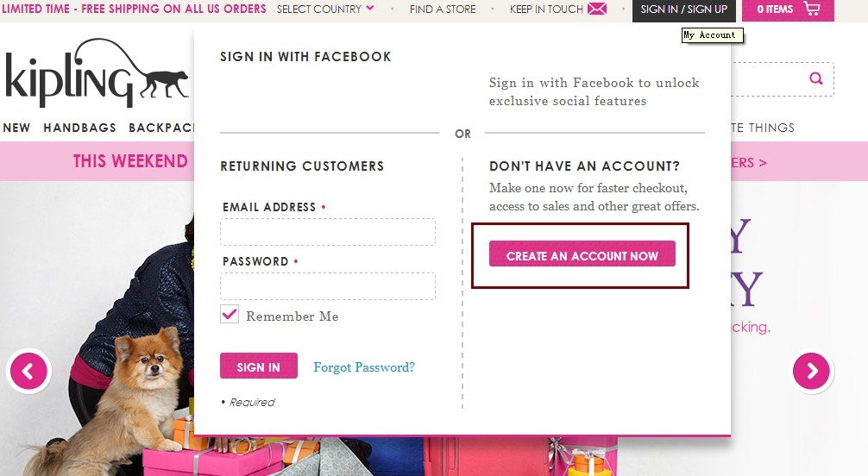Advance carousel with right arrow
The height and width of the screenshot is (476, 868).
click(812, 371)
